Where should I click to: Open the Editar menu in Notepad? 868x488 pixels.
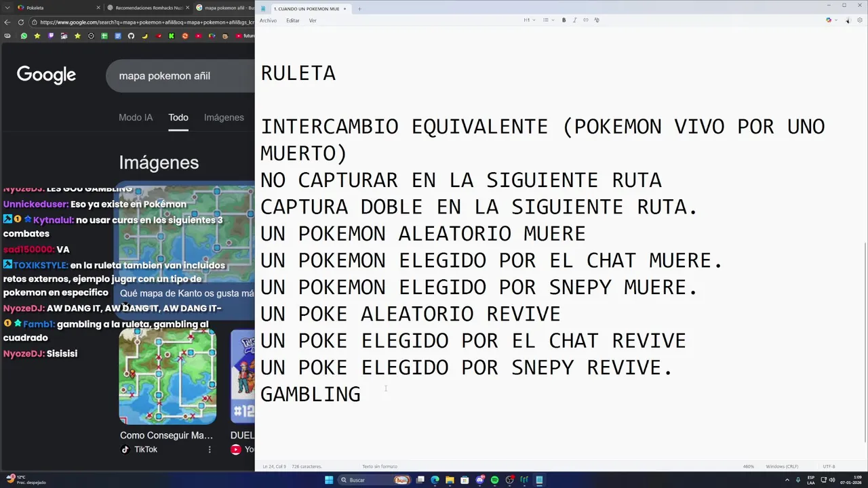[x=292, y=20]
